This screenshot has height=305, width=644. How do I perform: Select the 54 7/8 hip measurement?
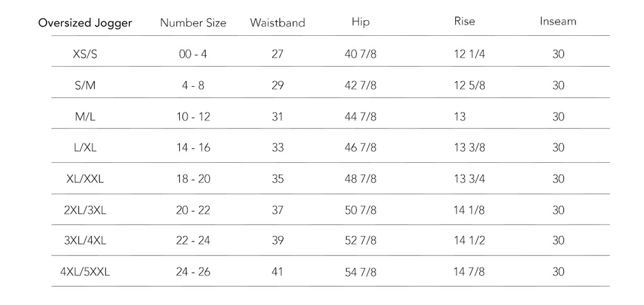[361, 272]
